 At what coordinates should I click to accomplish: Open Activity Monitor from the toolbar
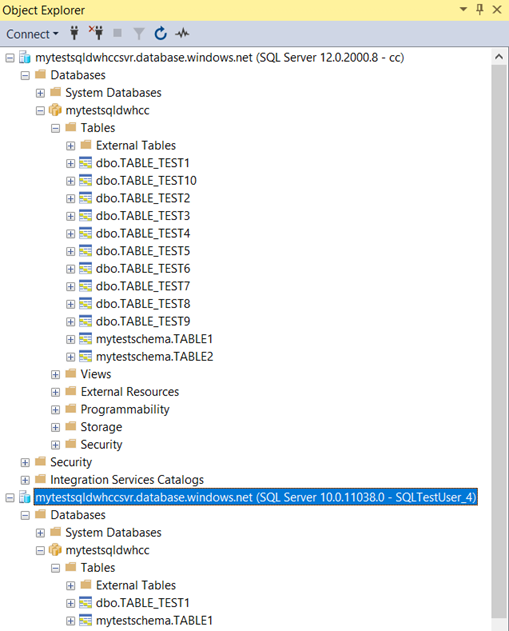click(182, 33)
